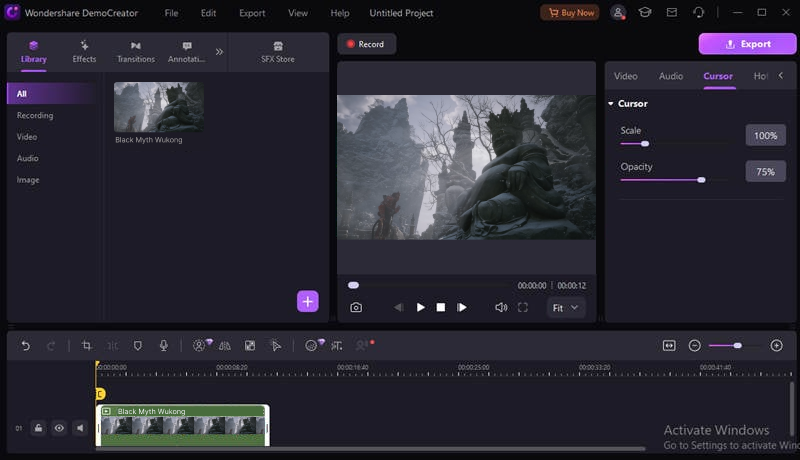800x460 pixels.
Task: Click the Record button
Action: [366, 44]
